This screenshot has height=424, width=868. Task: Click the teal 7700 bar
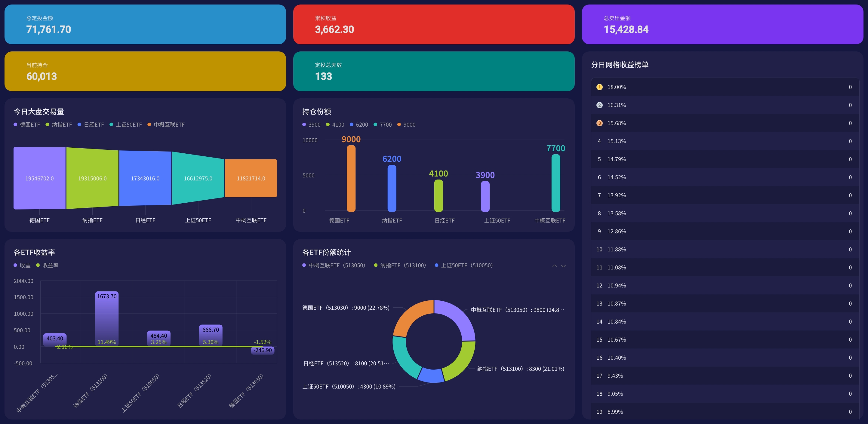[x=556, y=183]
